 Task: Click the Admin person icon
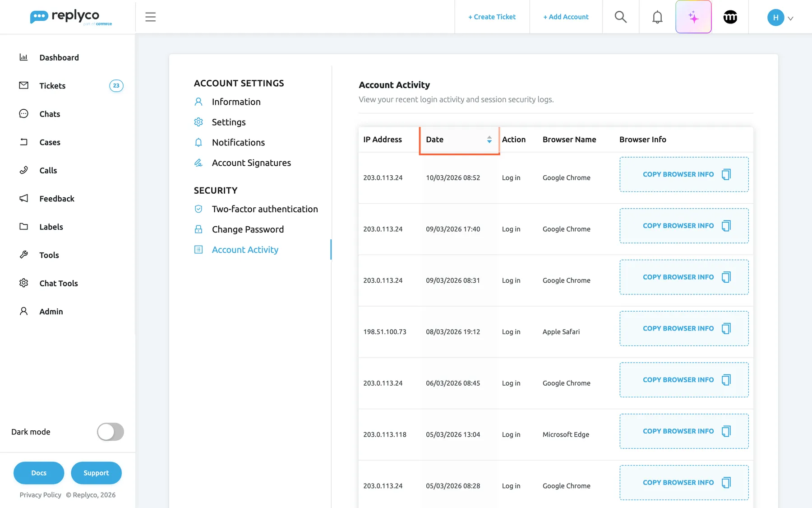click(23, 311)
